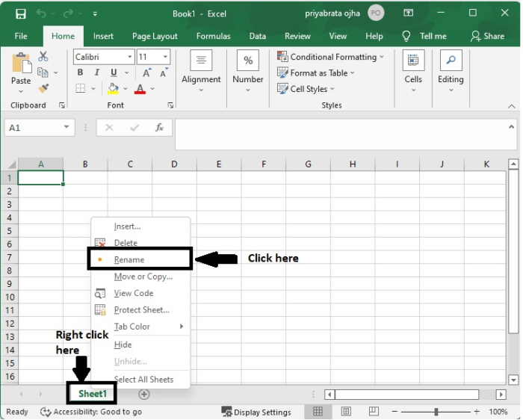Image resolution: width=523 pixels, height=420 pixels.
Task: Switch to Page Layout view icon
Action: (x=346, y=411)
